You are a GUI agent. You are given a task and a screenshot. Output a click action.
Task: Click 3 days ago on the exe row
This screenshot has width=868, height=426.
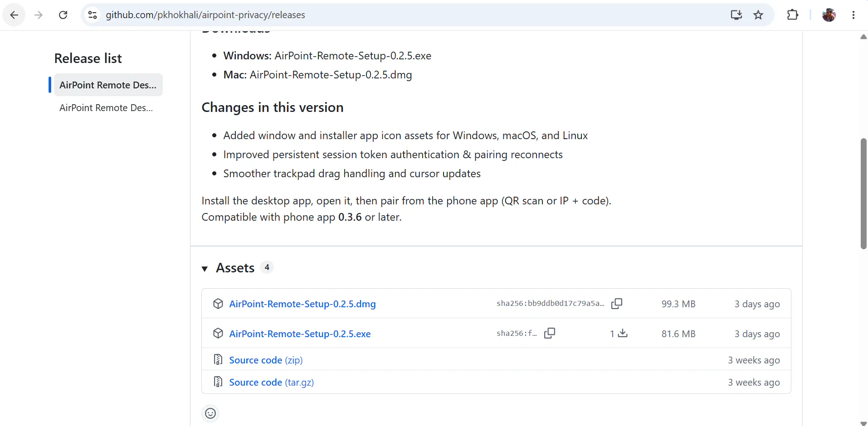757,334
